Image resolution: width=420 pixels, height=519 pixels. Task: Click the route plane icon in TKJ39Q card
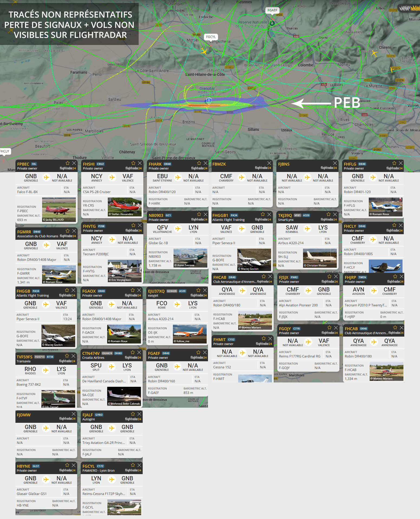(x=307, y=229)
